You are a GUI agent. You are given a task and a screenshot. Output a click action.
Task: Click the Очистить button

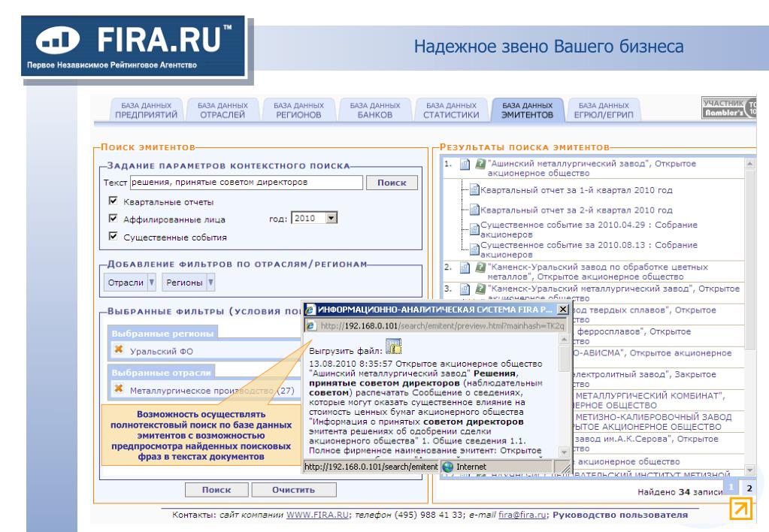(294, 490)
